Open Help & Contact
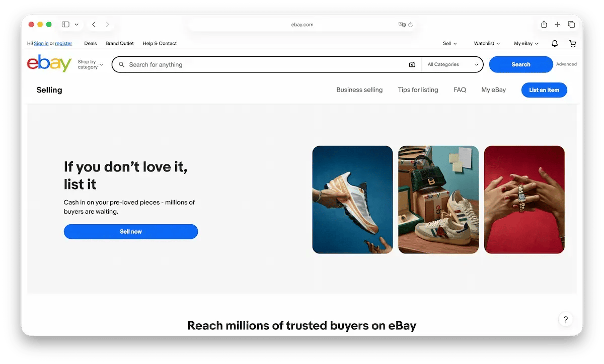The width and height of the screenshot is (604, 364). tap(160, 44)
